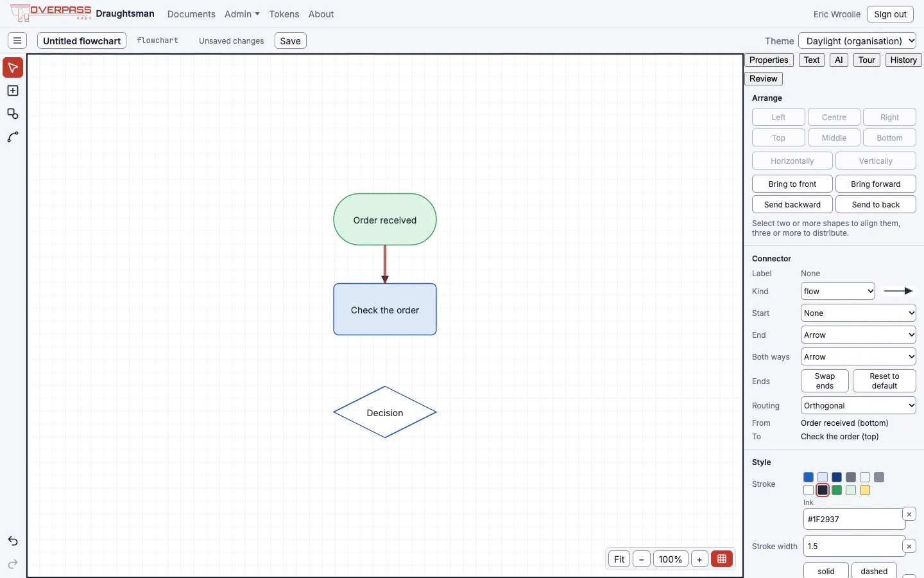Open the Both ways dropdown
The width and height of the screenshot is (924, 578).
[859, 356]
